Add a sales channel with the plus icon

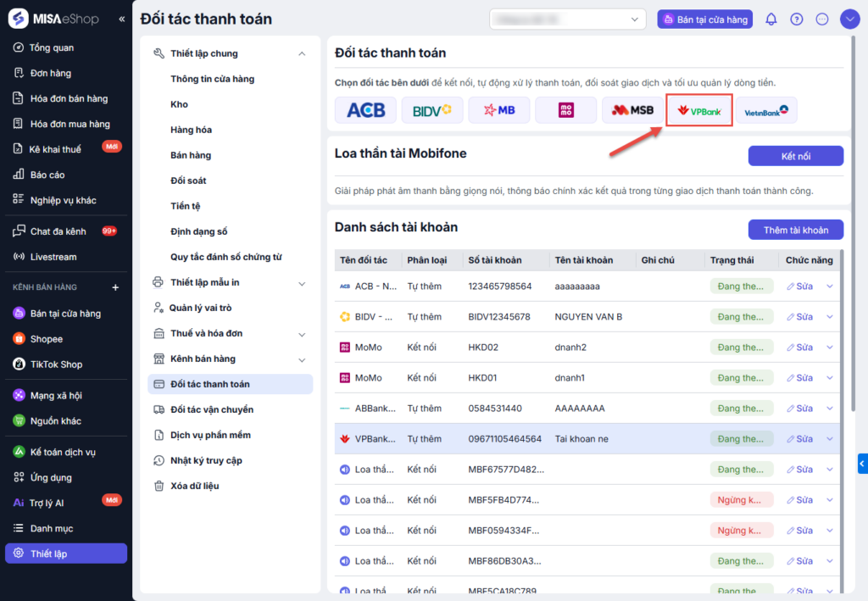(115, 287)
